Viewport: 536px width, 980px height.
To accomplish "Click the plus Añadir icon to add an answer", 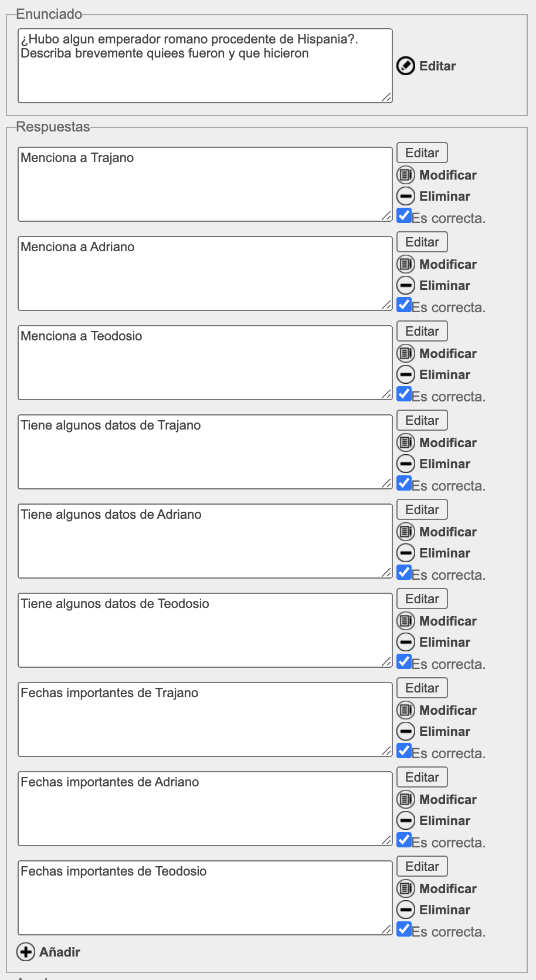I will coord(26,952).
